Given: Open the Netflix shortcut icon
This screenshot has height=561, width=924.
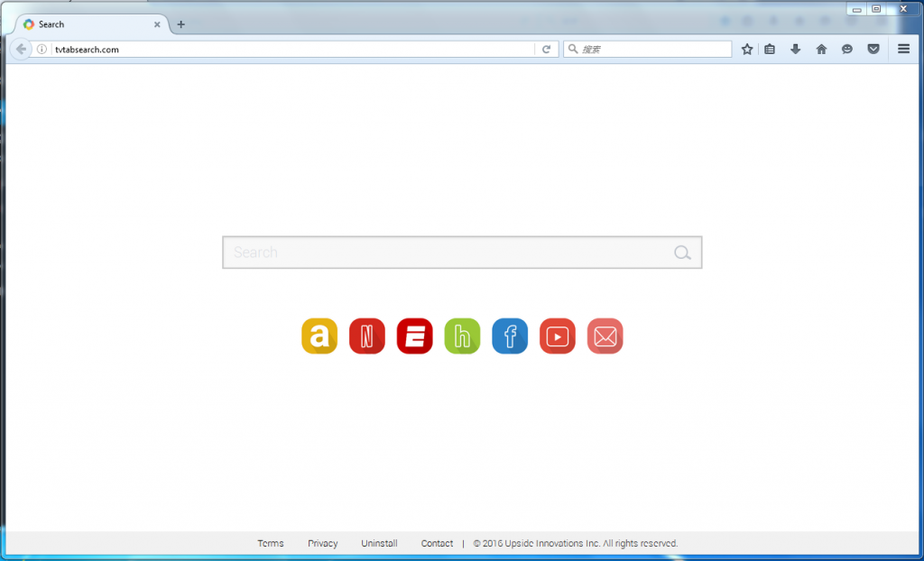Looking at the screenshot, I should [367, 336].
